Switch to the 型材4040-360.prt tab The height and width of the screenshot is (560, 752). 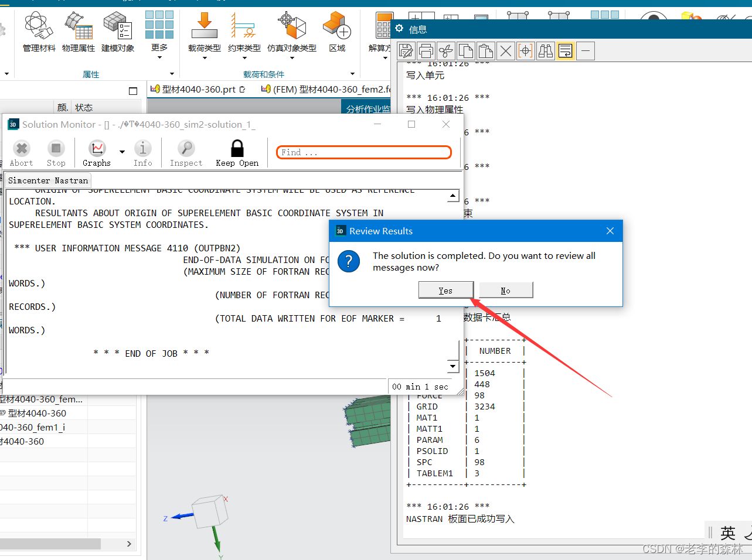click(x=198, y=89)
